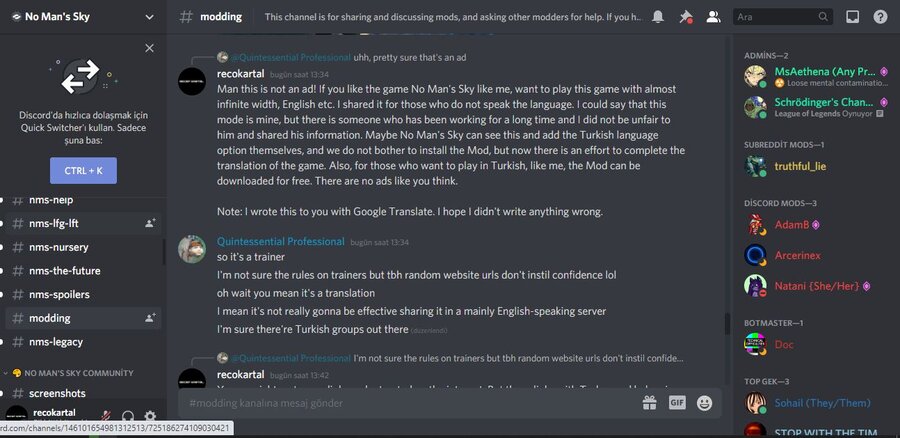This screenshot has height=438, width=900.
Task: Open notification settings bell icon
Action: [x=658, y=17]
